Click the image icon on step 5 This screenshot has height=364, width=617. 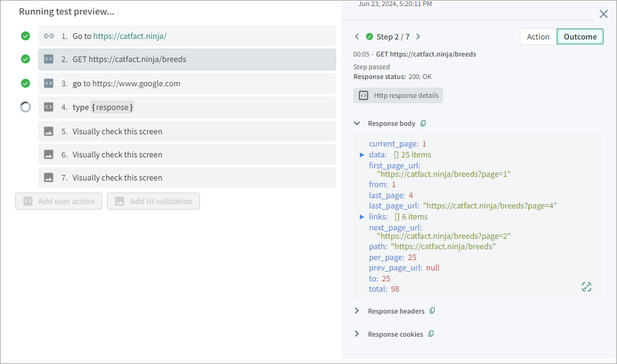click(x=49, y=131)
